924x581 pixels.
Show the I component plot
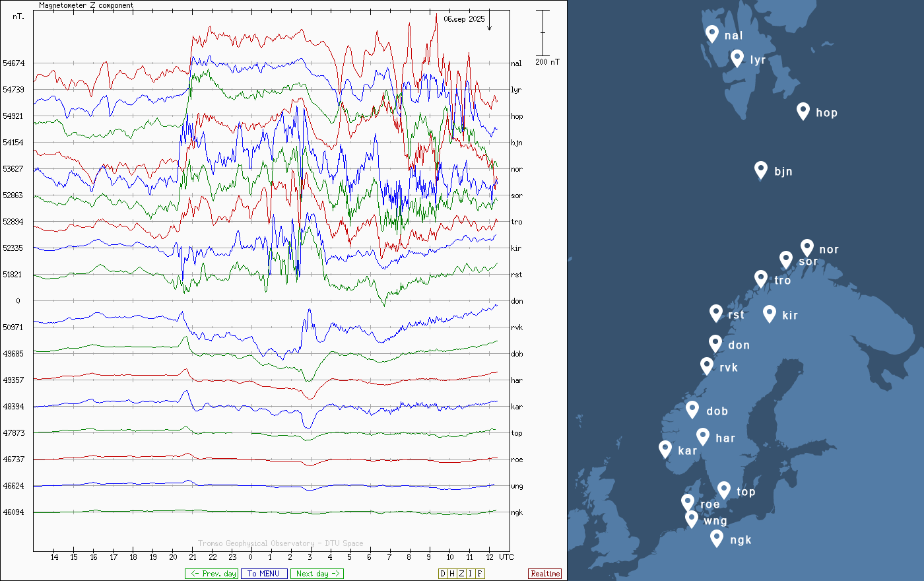coord(471,574)
